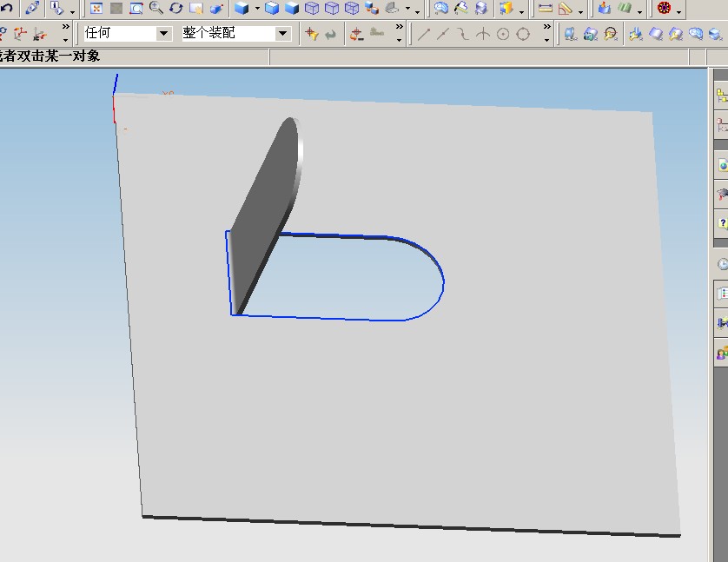Click the monitor display icon in toolbar
Image resolution: width=728 pixels, height=562 pixels.
(570, 33)
